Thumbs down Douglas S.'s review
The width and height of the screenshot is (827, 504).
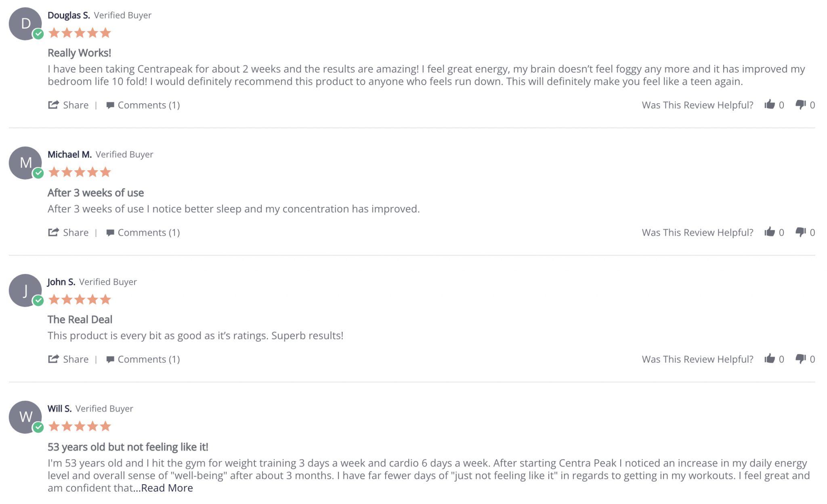(x=800, y=105)
